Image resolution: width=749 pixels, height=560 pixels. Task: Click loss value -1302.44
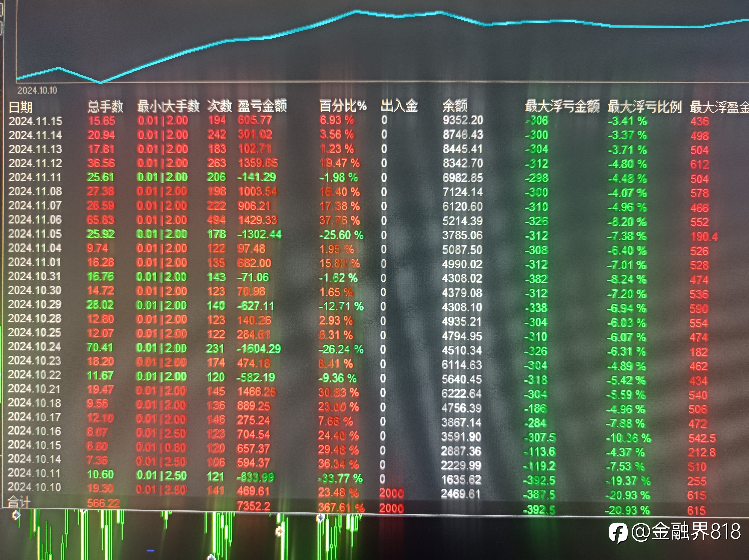coord(259,235)
